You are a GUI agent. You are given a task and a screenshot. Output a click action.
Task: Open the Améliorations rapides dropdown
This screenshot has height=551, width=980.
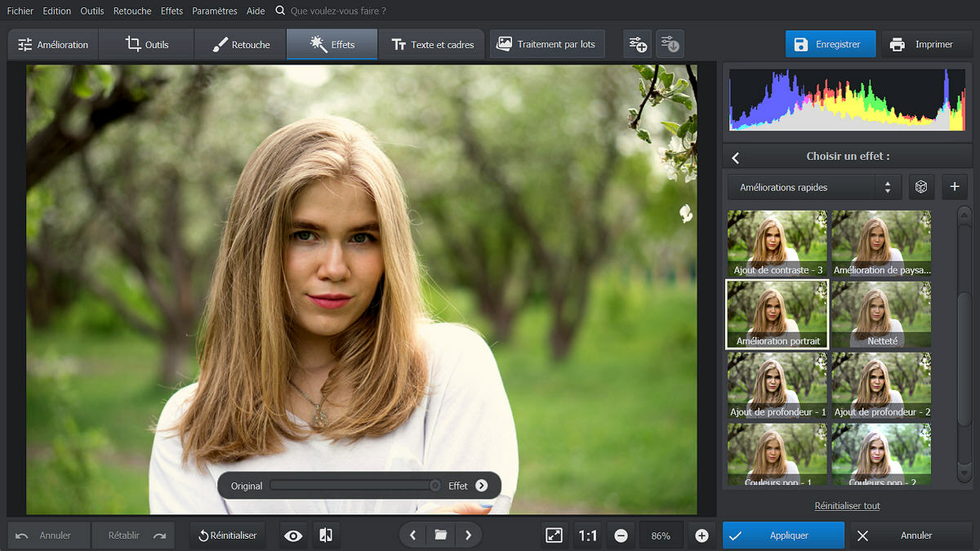coord(814,187)
